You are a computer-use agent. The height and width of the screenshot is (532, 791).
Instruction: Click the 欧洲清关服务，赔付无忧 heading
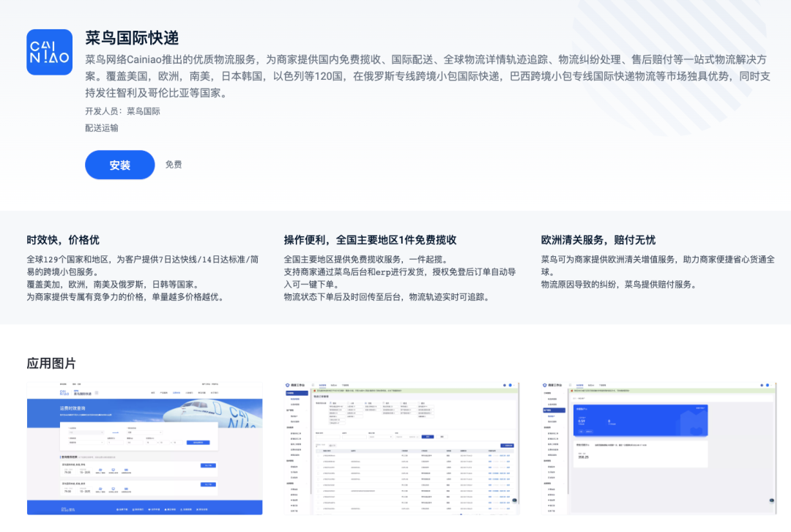click(598, 240)
